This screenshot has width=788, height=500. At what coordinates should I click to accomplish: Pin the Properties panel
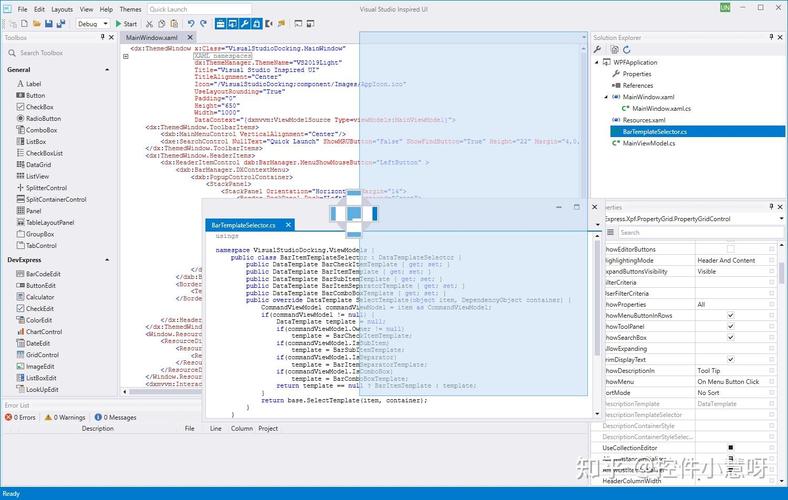click(771, 207)
